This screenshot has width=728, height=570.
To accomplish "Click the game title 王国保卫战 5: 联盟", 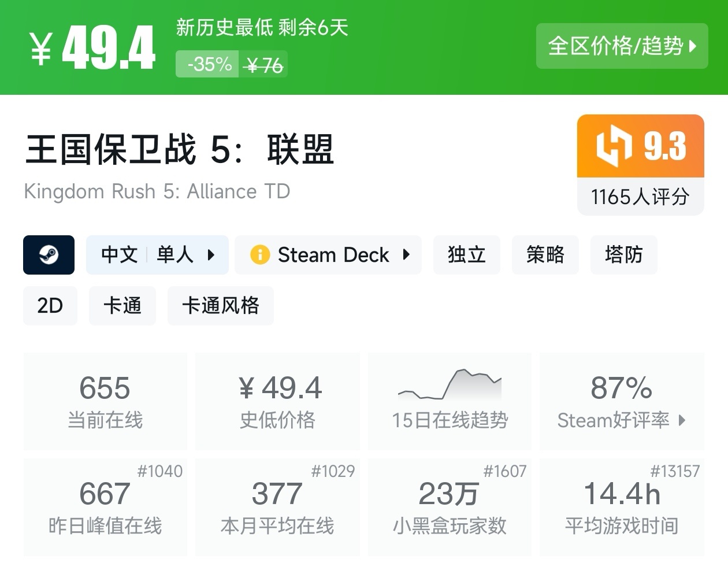I will [178, 150].
